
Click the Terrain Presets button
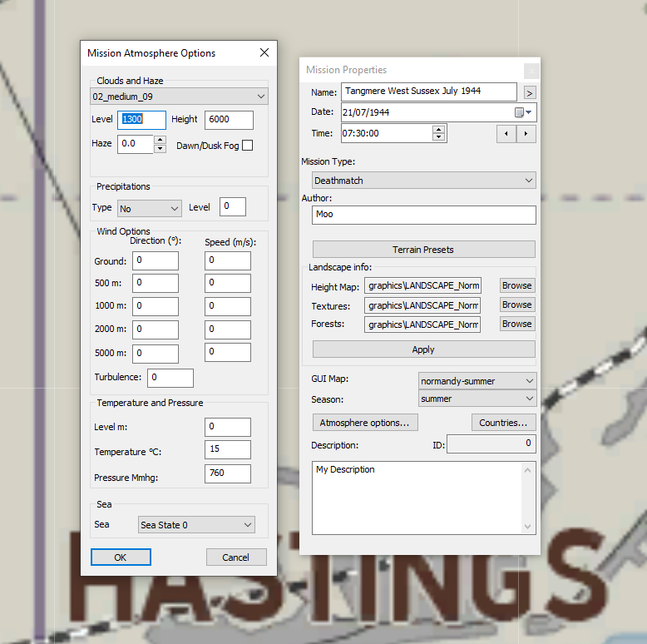coord(423,250)
